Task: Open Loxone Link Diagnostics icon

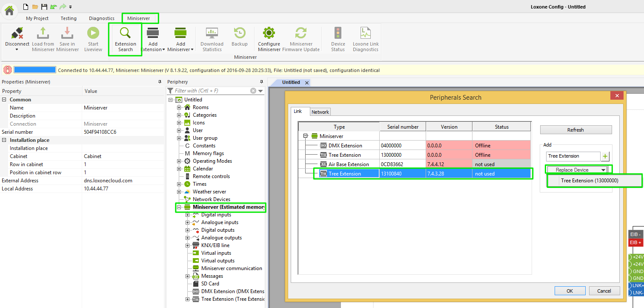Action: pyautogui.click(x=365, y=33)
